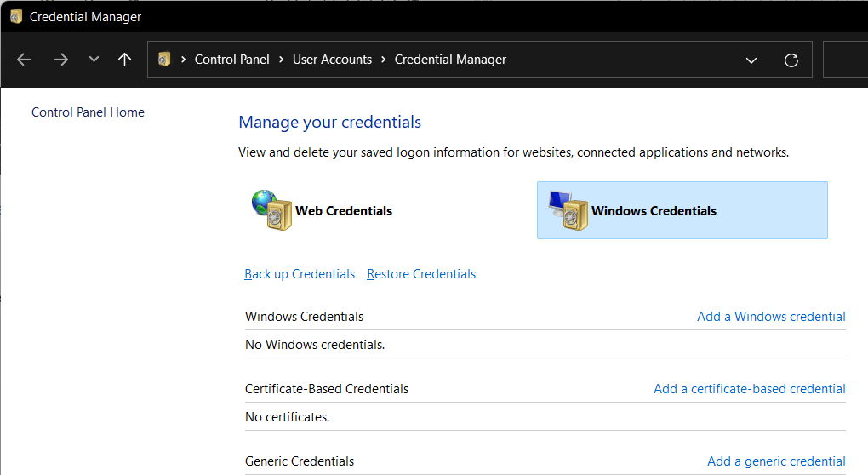Open address bar history dropdown
This screenshot has width=868, height=475.
coord(751,60)
